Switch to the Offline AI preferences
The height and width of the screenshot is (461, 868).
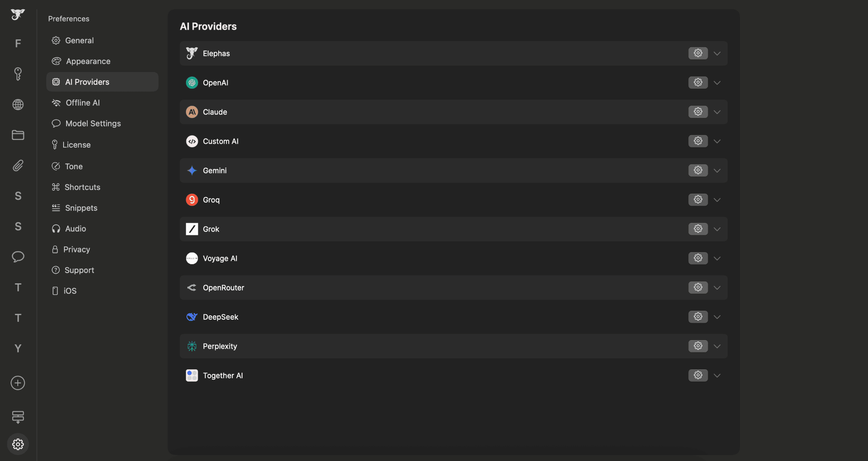pos(83,103)
